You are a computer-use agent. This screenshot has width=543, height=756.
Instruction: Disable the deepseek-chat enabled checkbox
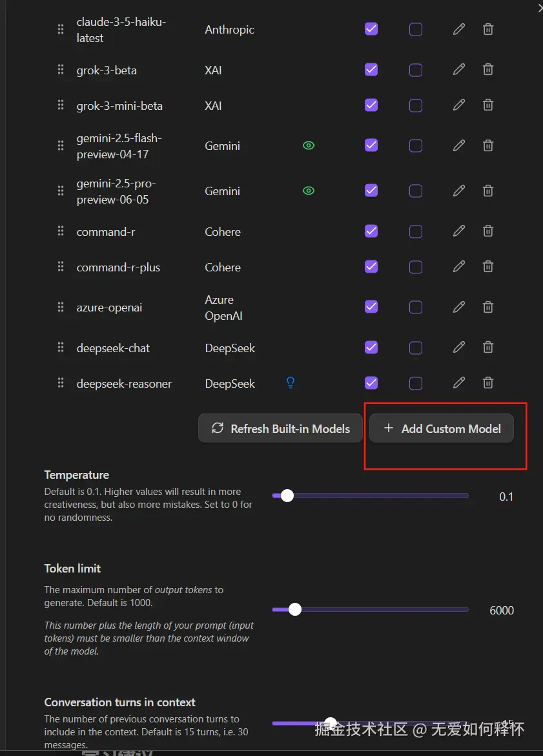(371, 348)
